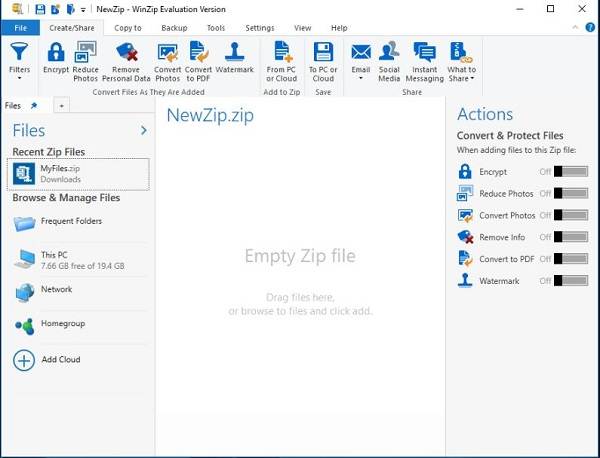Click Add Cloud plus icon

pos(24,360)
